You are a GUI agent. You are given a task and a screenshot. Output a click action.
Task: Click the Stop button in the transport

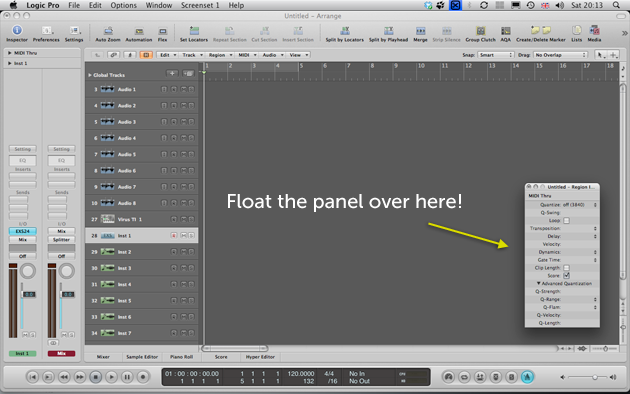[x=96, y=377]
